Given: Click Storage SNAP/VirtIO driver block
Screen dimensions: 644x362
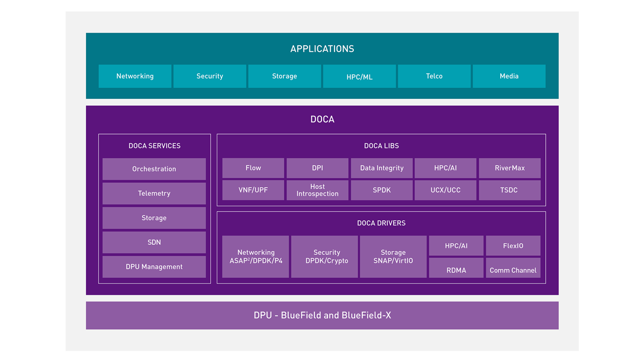Looking at the screenshot, I should point(393,257).
